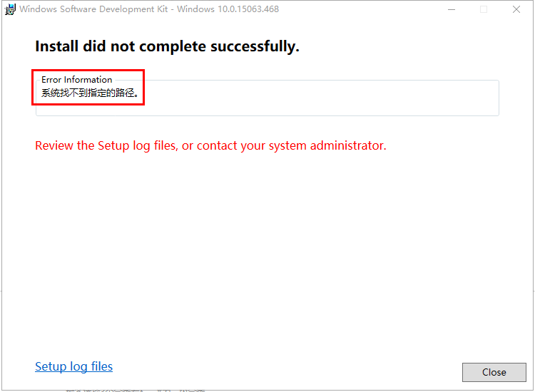Close the window using the title bar X
This screenshot has width=535, height=392.
[x=516, y=9]
